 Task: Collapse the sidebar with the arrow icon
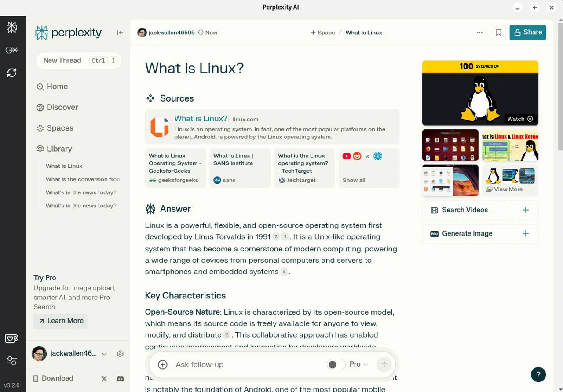tap(120, 33)
